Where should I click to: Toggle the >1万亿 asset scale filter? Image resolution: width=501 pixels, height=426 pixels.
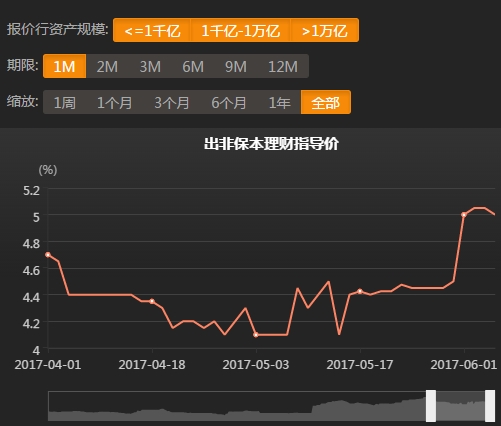[x=325, y=30]
